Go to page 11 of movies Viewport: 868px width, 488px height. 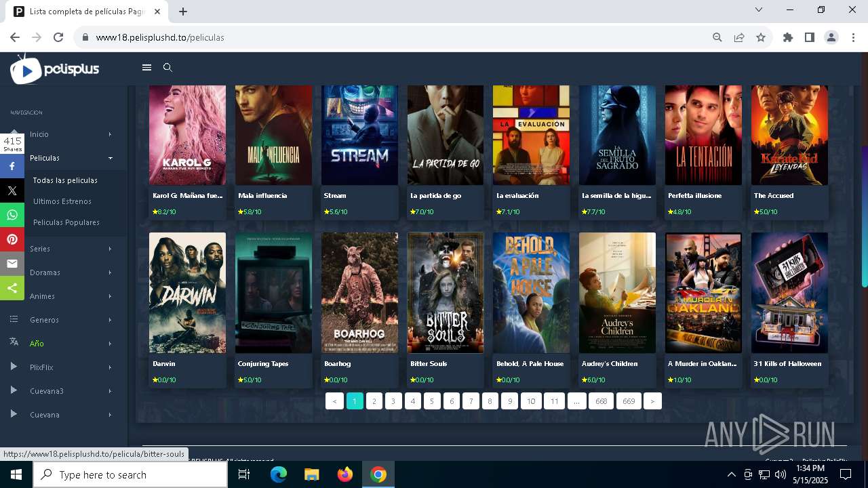click(554, 401)
